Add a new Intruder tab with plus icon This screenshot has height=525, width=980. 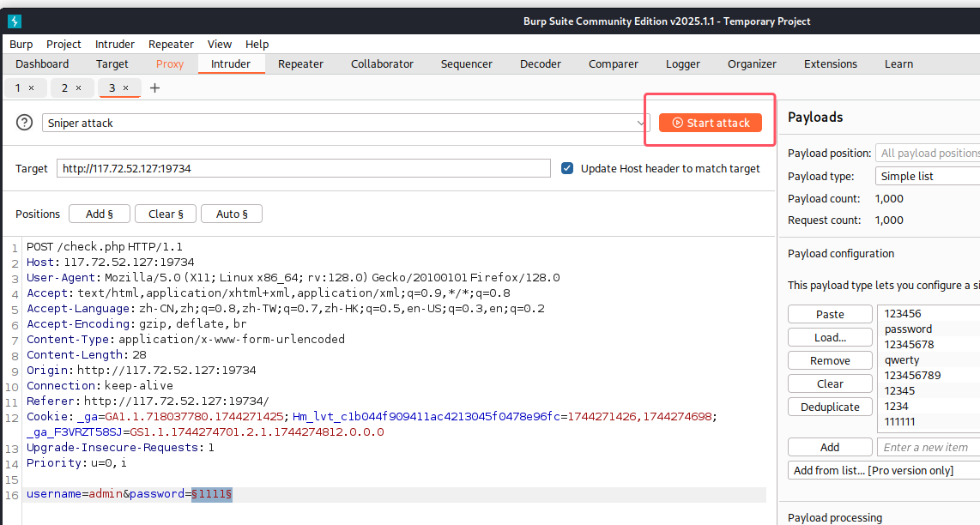[x=155, y=88]
